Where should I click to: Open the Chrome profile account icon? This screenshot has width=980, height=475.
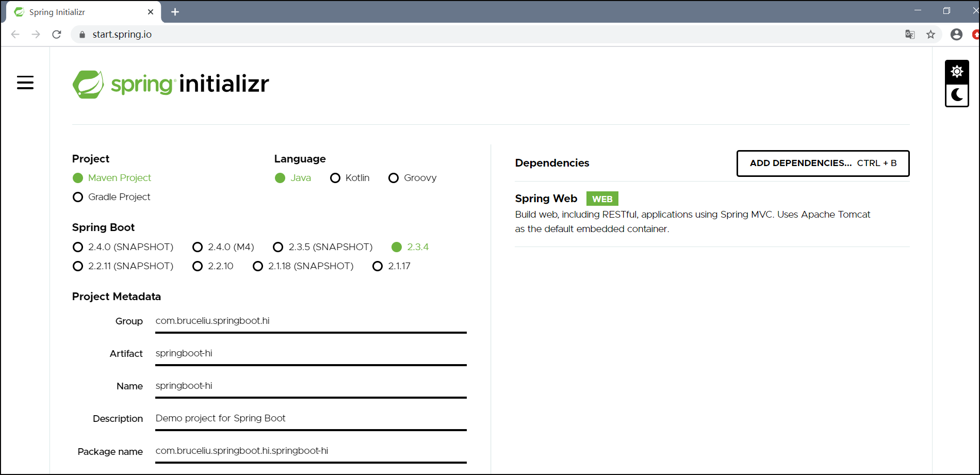(956, 35)
